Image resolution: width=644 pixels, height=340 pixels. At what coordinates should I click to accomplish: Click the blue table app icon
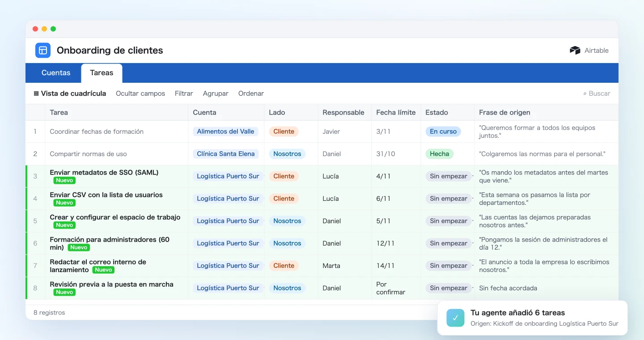click(x=43, y=50)
